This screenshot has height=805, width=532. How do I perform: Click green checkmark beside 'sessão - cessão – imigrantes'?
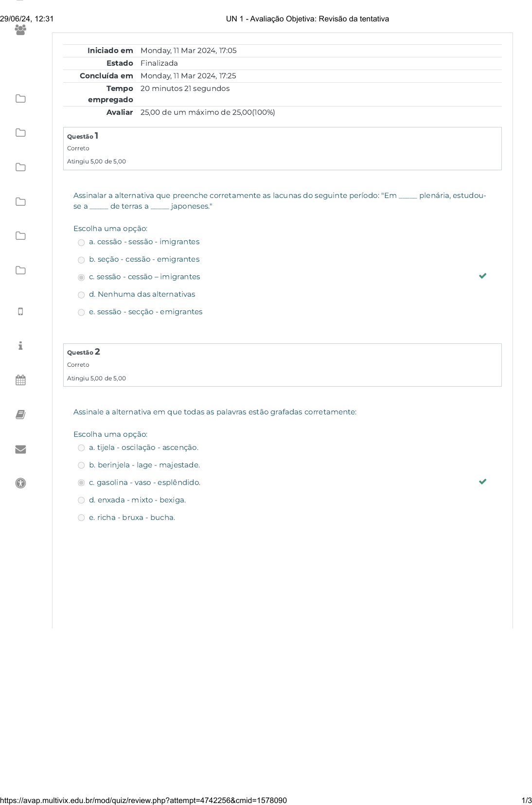coord(482,276)
